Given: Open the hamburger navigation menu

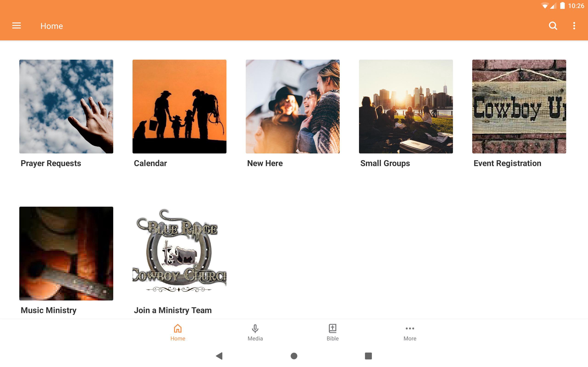Looking at the screenshot, I should pos(17,26).
